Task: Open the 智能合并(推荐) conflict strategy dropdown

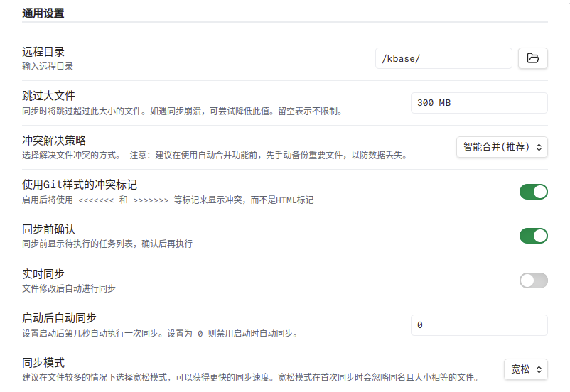Action: tap(502, 147)
